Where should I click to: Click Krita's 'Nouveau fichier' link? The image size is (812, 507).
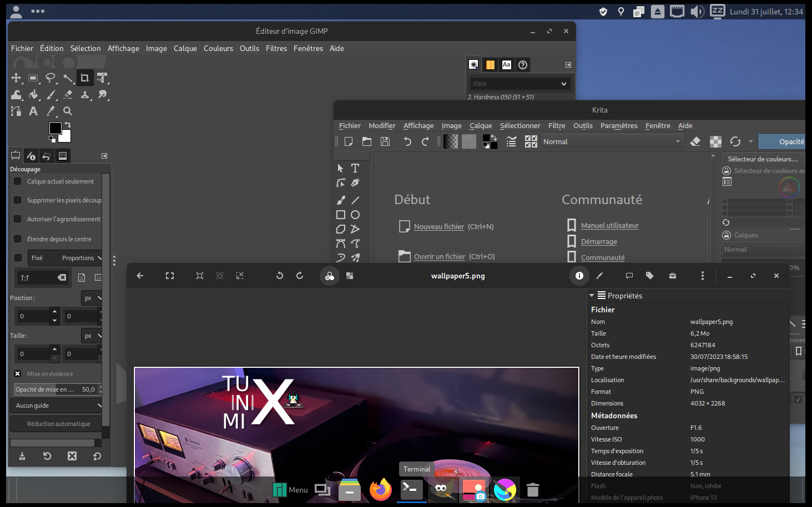(x=439, y=226)
